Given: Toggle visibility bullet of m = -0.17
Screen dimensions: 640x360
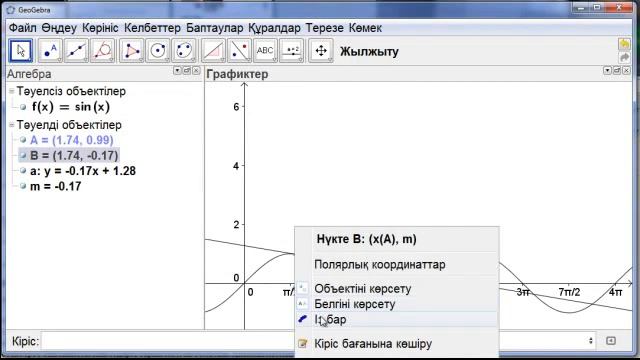Looking at the screenshot, I should pos(23,186).
